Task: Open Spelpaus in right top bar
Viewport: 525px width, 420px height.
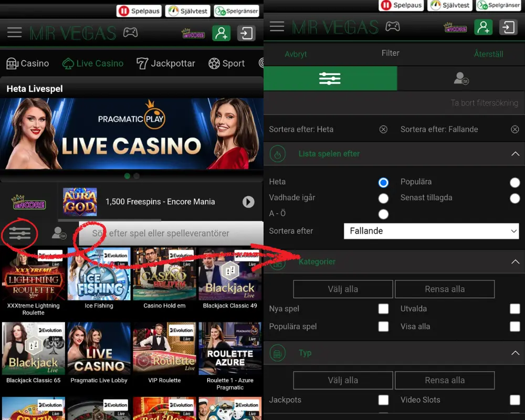Action: 401,5
